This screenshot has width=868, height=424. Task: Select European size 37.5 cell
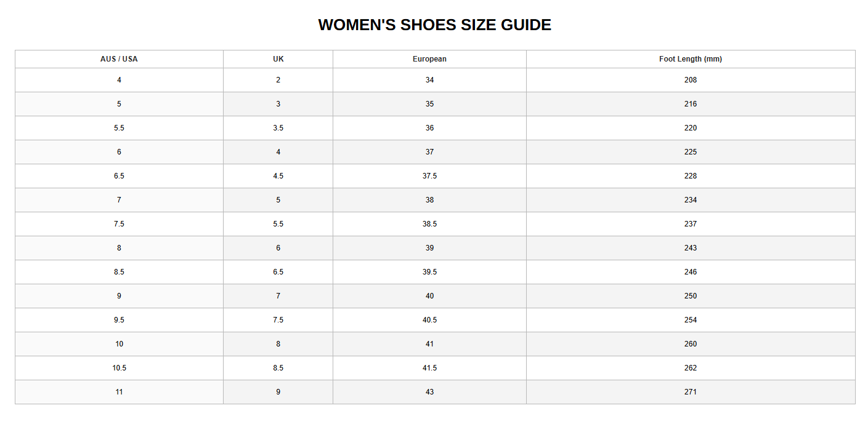point(429,176)
